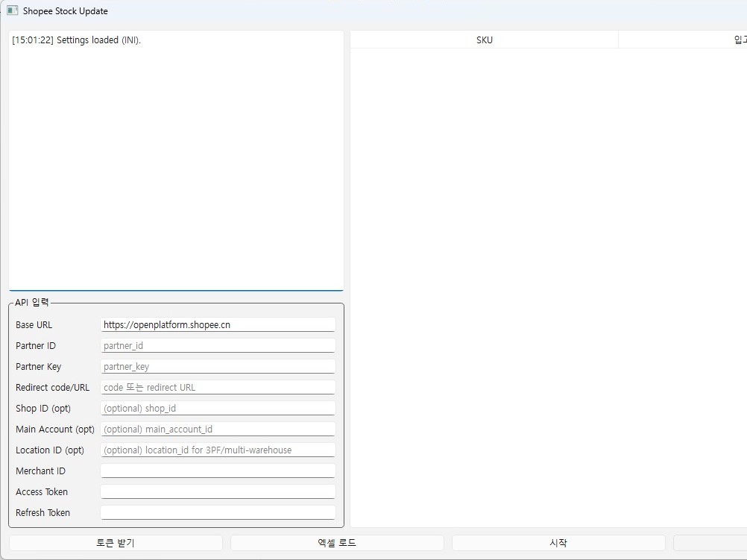Click into the Refresh Token field
747x560 pixels.
[x=217, y=513]
